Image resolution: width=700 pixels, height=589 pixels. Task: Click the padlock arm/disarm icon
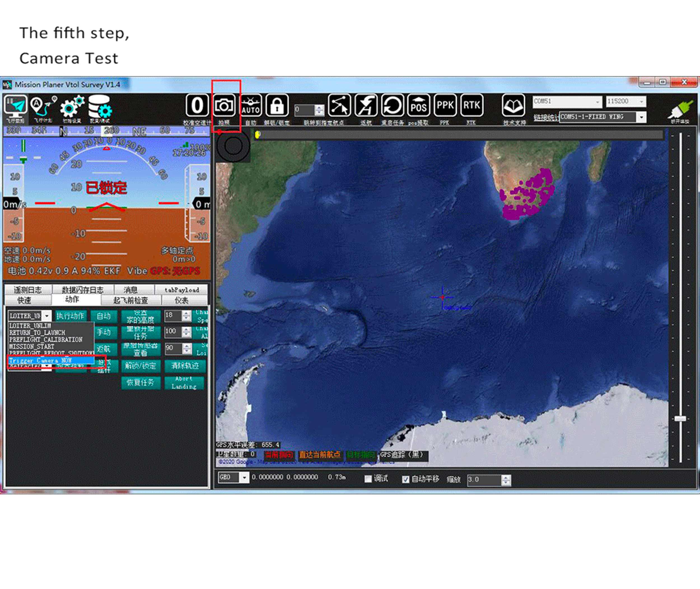[277, 106]
